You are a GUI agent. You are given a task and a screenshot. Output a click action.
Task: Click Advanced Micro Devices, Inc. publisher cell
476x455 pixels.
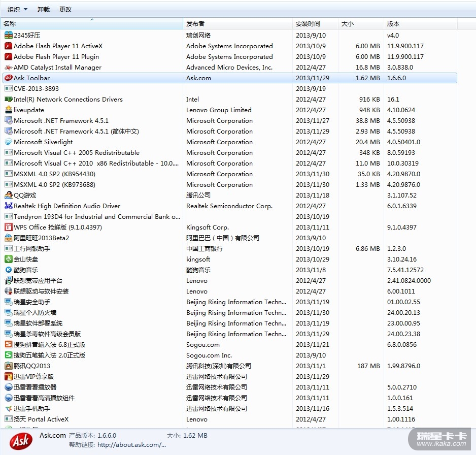(229, 67)
